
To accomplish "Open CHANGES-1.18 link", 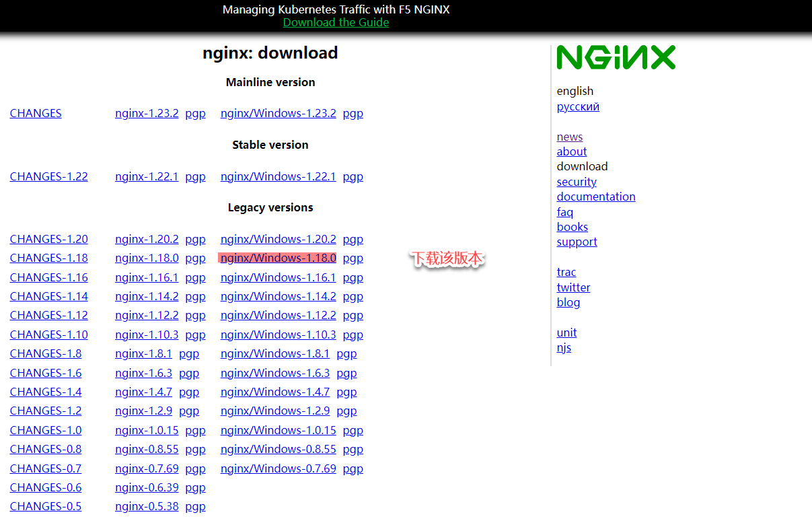I will pos(49,258).
